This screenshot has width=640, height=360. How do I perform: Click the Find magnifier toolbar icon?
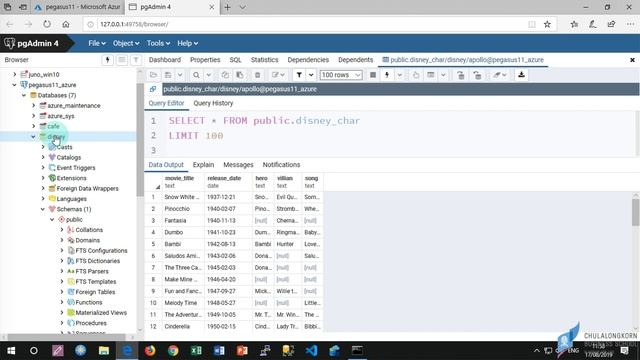(196, 75)
